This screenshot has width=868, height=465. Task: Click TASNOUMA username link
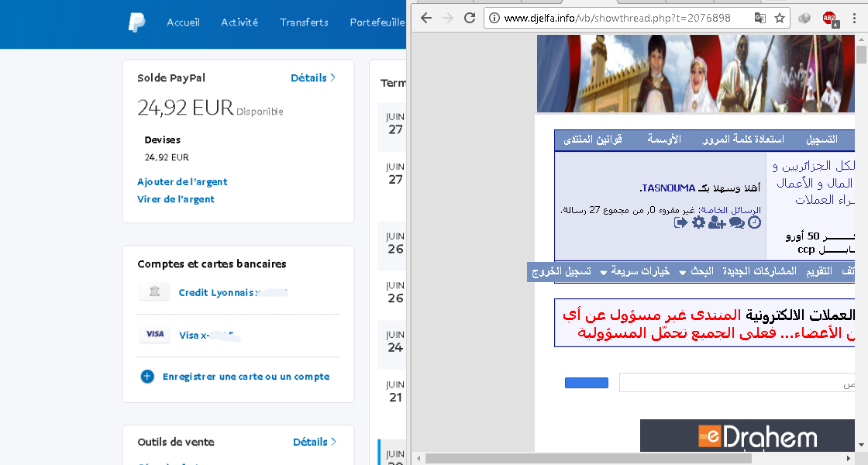click(667, 188)
